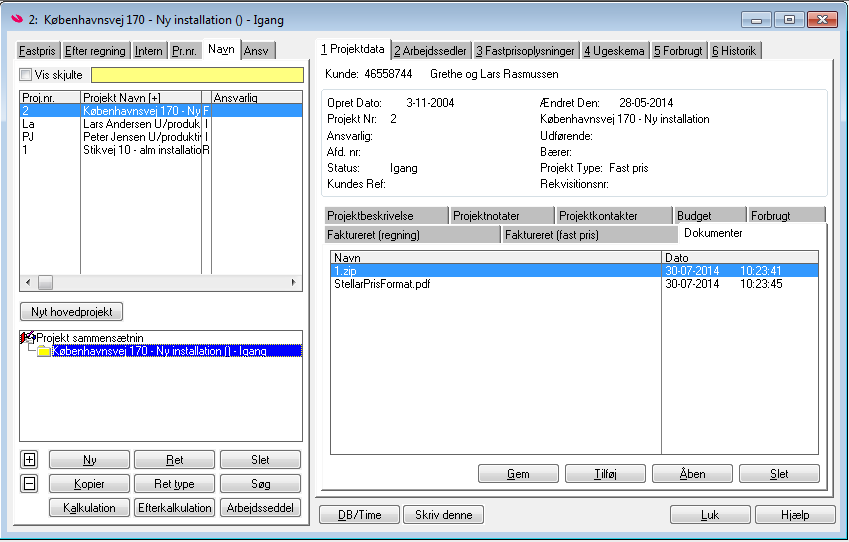The image size is (849, 542).
Task: Click the yellow folder icon in project tree
Action: click(44, 351)
